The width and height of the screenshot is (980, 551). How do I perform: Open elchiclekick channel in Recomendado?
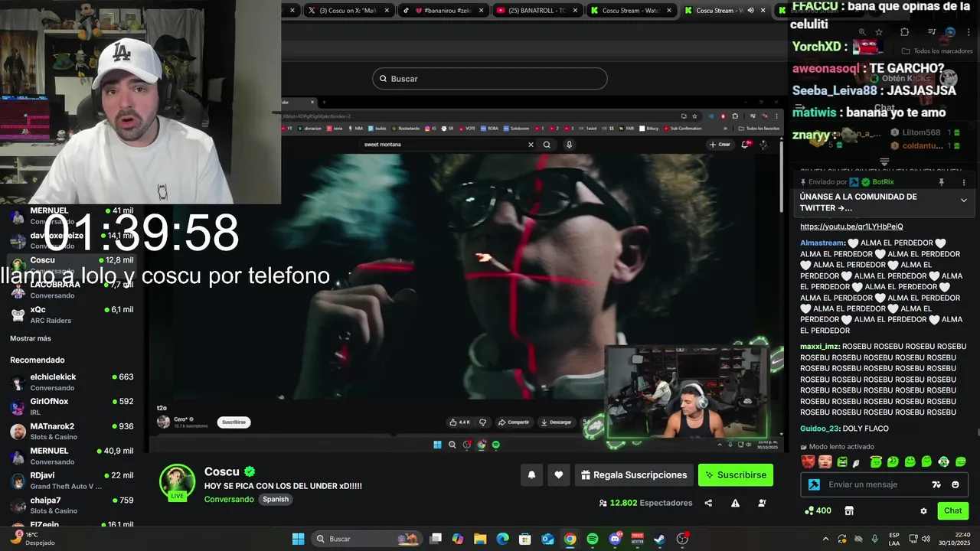tap(70, 382)
